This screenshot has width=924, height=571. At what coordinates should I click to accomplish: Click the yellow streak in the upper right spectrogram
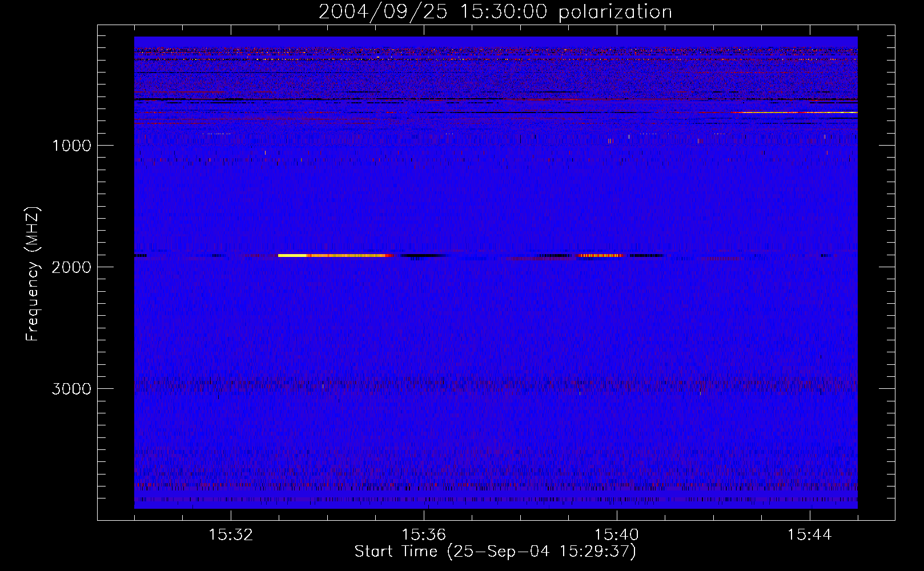point(795,112)
